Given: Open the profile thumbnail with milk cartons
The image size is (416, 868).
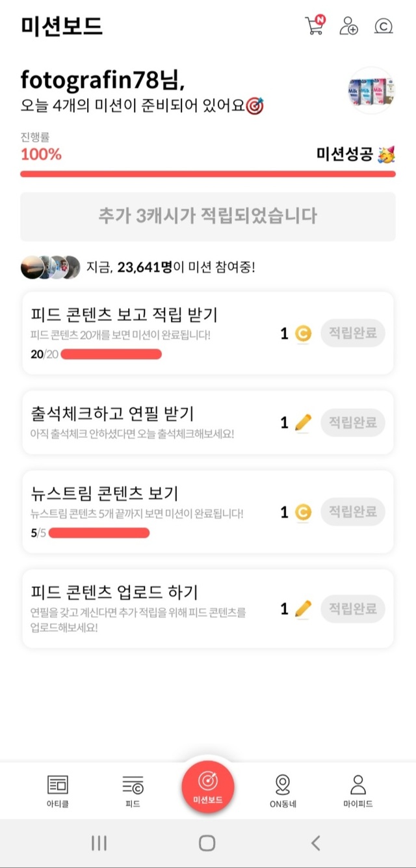Looking at the screenshot, I should click(372, 90).
